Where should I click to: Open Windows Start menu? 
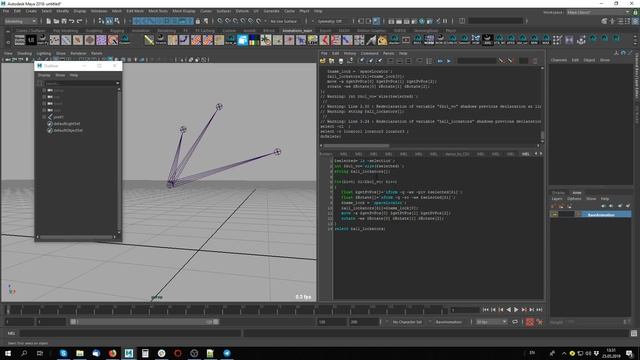tap(8, 353)
